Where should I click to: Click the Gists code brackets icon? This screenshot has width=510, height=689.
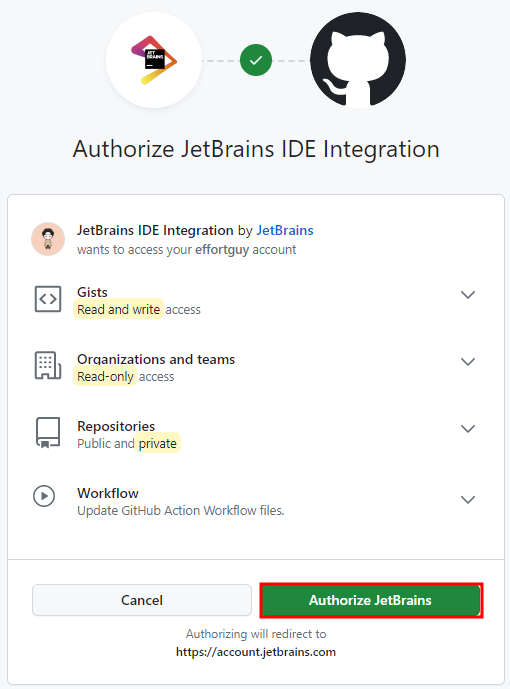point(48,299)
